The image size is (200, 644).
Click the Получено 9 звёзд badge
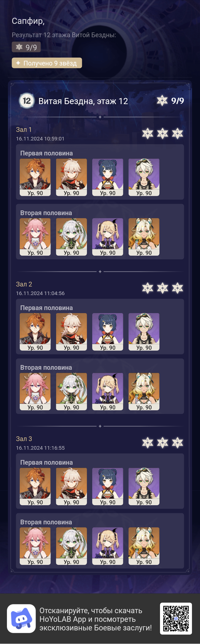tap(47, 63)
